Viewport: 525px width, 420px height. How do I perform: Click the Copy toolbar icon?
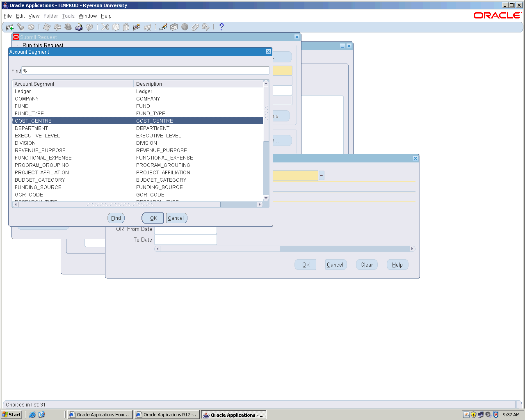(x=116, y=27)
